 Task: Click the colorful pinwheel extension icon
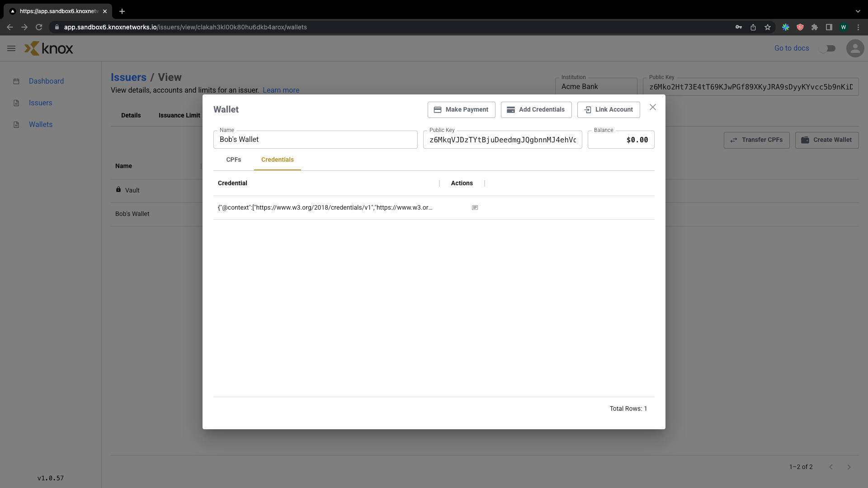tap(786, 27)
